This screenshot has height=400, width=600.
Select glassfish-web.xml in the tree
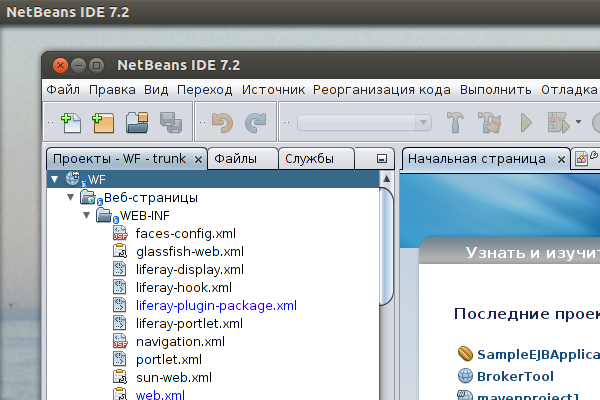click(190, 251)
